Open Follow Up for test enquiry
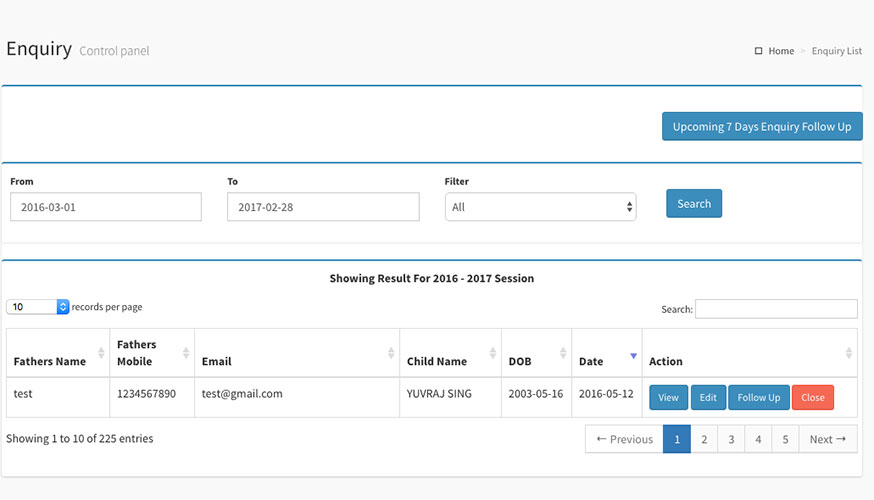The image size is (874, 500). click(x=758, y=398)
